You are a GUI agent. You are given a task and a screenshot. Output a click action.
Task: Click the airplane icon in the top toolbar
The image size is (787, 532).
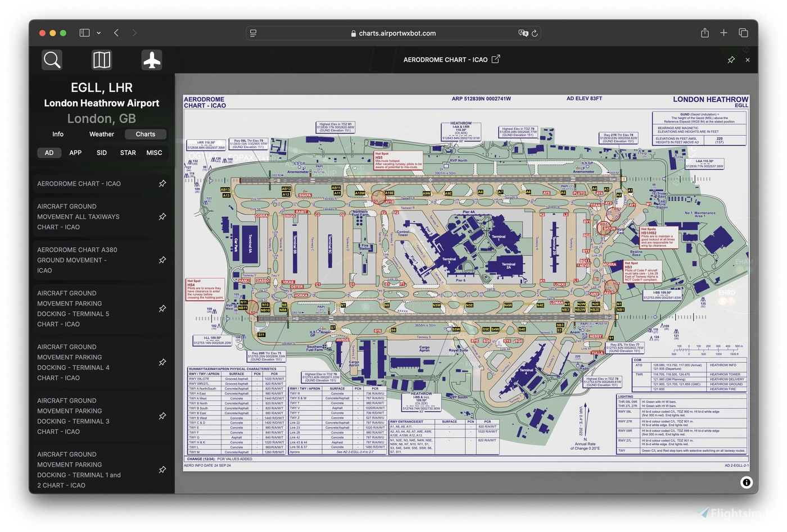tap(151, 60)
